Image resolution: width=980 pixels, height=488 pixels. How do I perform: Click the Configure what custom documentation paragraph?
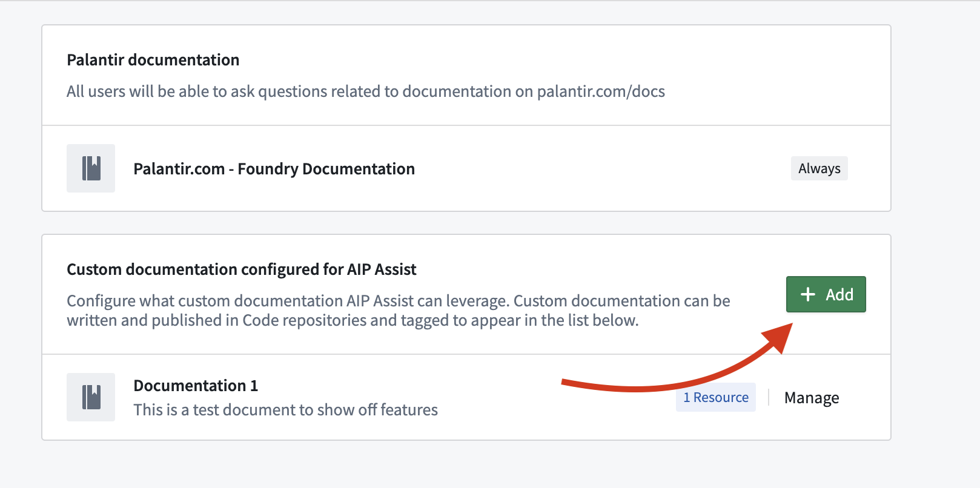pos(399,311)
